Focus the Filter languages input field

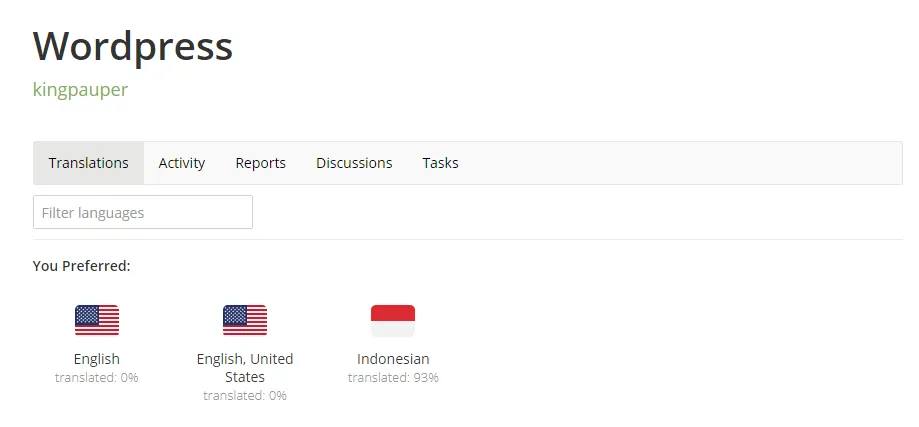click(x=143, y=212)
